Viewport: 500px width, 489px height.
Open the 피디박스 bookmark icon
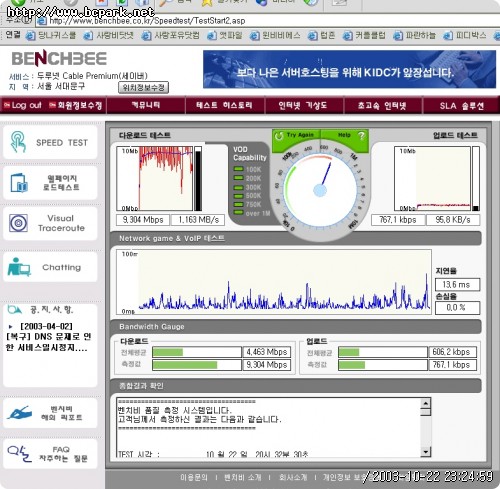pyautogui.click(x=448, y=35)
